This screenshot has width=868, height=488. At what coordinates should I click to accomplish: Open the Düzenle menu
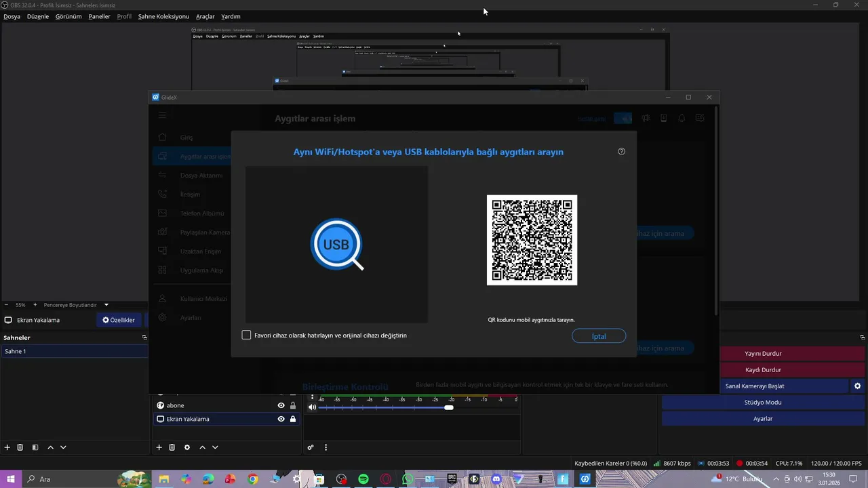tap(38, 16)
